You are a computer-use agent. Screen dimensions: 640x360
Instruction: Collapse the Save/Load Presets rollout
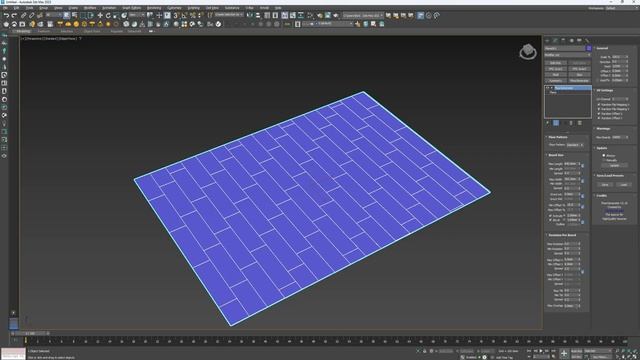tap(609, 176)
